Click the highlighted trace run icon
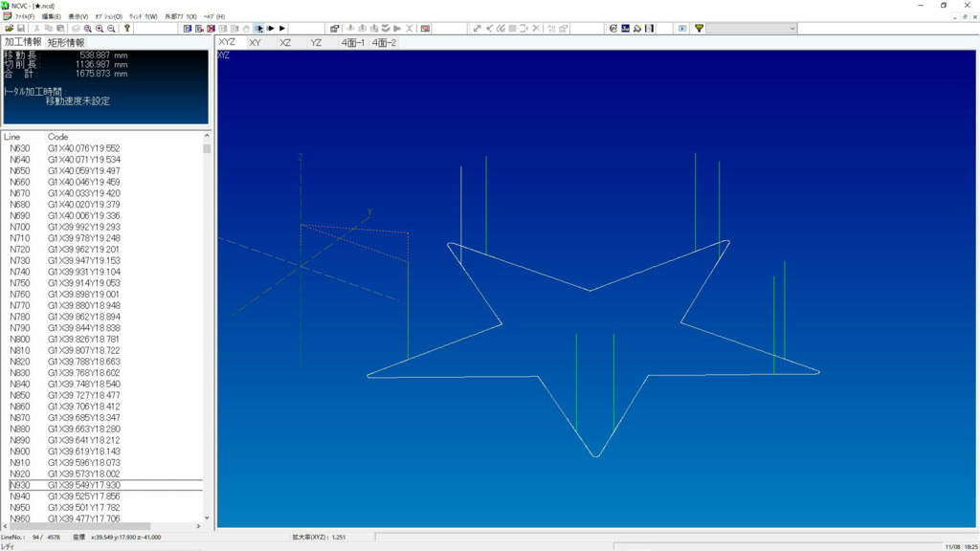The height and width of the screenshot is (551, 980). tap(258, 28)
